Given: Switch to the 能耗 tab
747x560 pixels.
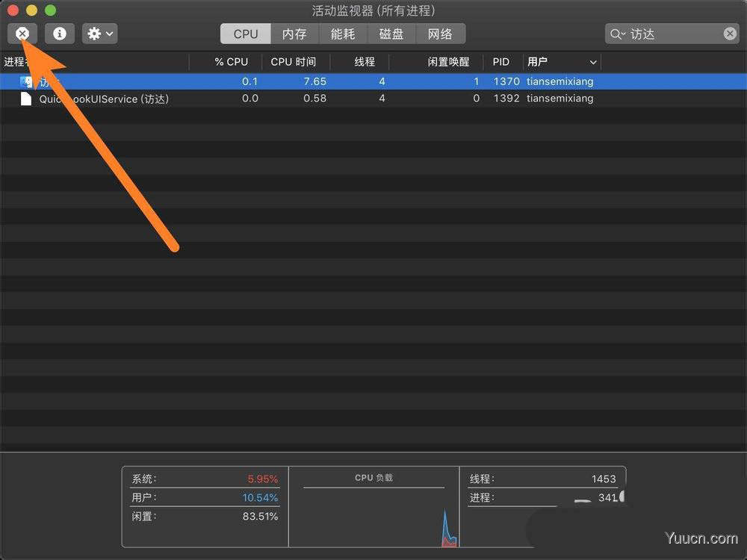Looking at the screenshot, I should (343, 34).
